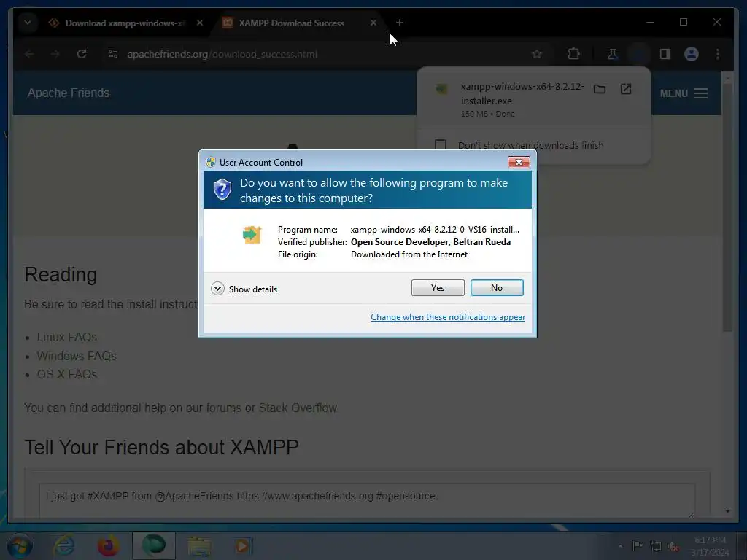Open Windows Explorer folder from taskbar
The width and height of the screenshot is (747, 560).
tap(199, 546)
